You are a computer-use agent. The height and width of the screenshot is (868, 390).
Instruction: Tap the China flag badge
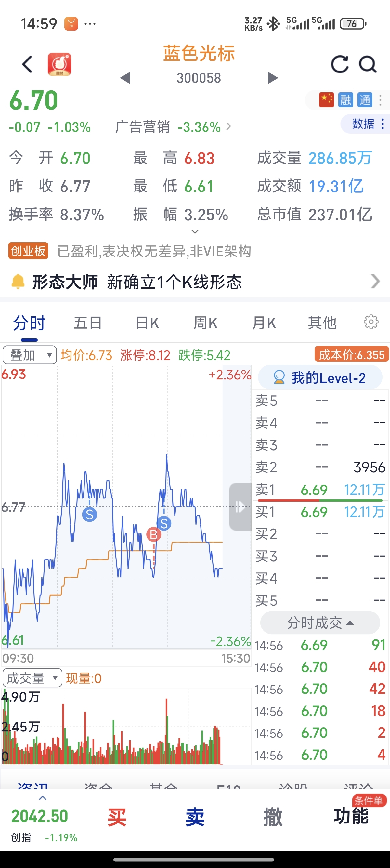(326, 100)
